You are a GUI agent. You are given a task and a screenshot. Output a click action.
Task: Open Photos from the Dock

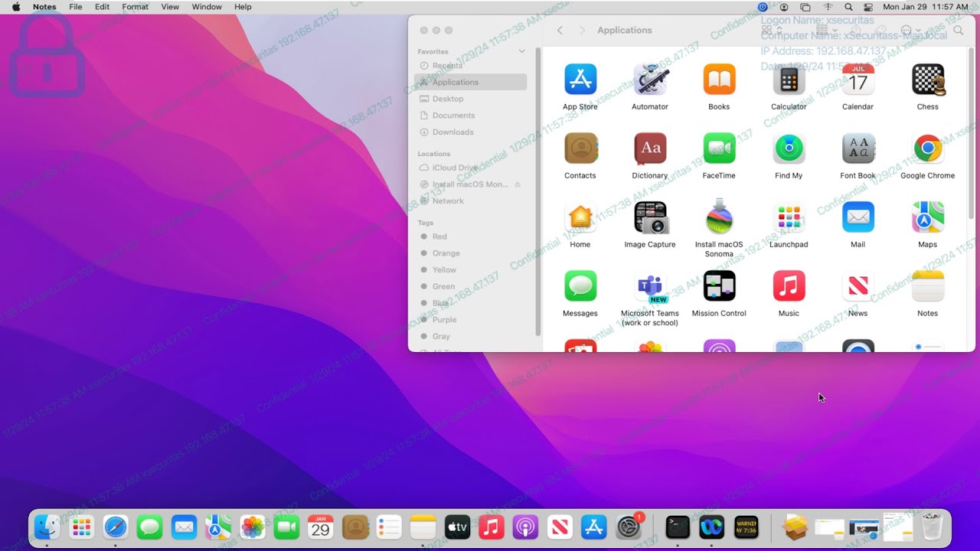253,527
